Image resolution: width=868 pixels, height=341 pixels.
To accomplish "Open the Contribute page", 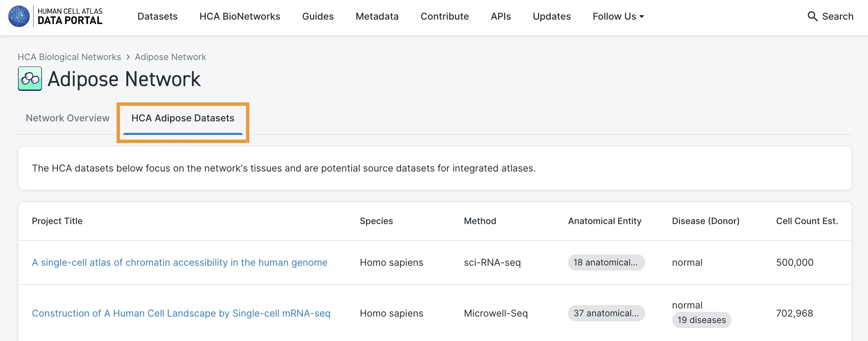I will pos(445,16).
